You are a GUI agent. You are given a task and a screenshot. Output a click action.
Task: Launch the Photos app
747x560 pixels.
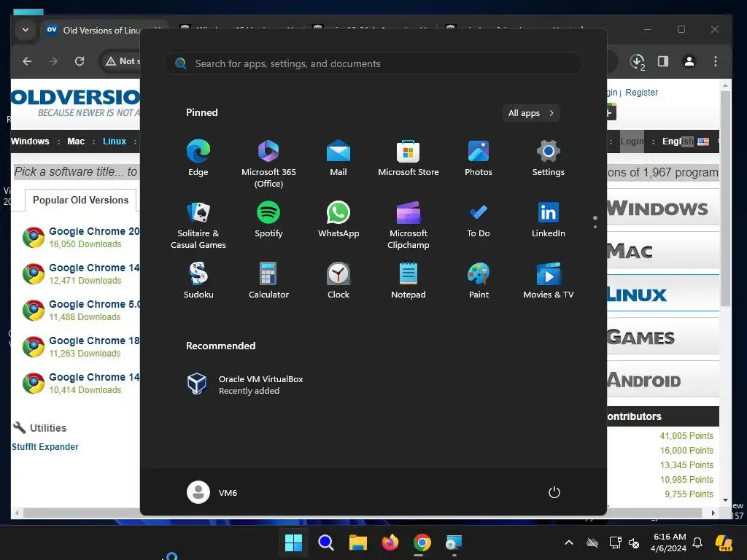point(479,158)
